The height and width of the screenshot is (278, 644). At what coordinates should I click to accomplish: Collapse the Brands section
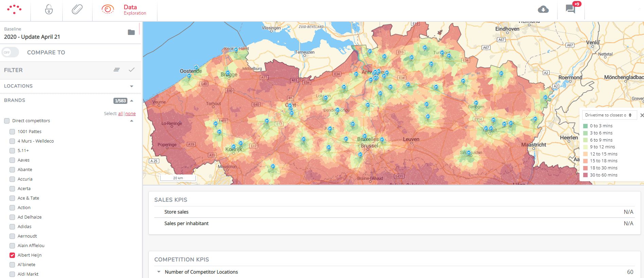pyautogui.click(x=132, y=100)
